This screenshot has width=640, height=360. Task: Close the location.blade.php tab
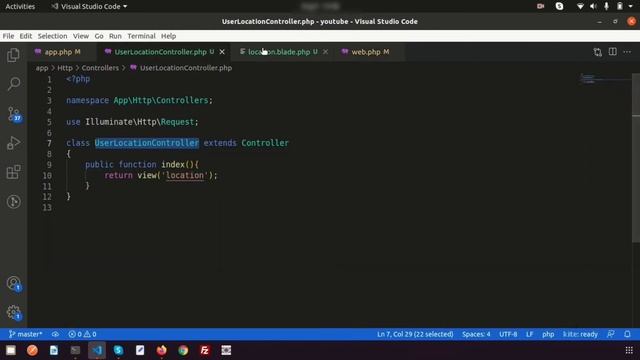coord(325,52)
